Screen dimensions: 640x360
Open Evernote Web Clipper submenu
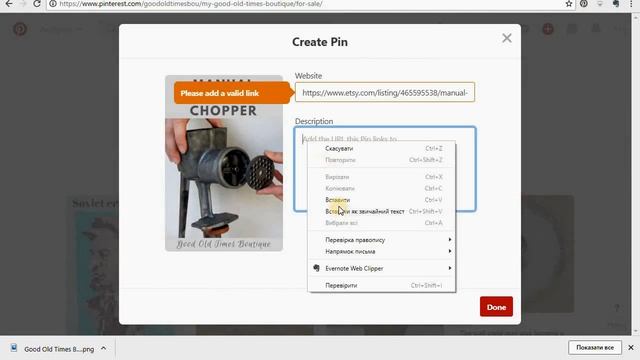pyautogui.click(x=382, y=268)
